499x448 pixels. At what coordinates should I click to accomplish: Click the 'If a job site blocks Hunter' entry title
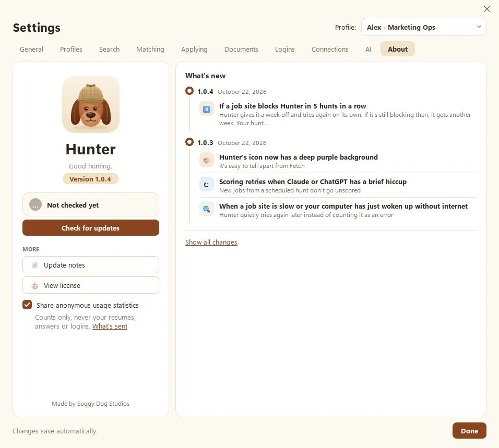292,106
